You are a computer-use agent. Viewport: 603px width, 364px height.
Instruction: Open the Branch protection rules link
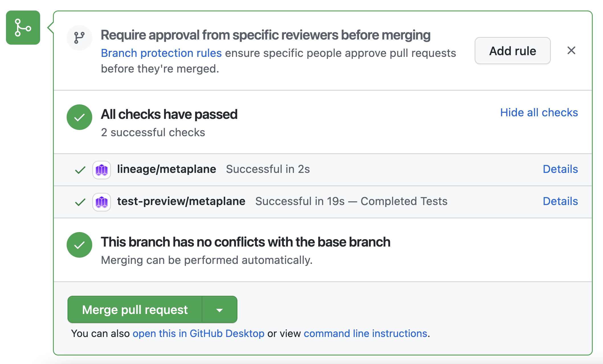click(161, 53)
